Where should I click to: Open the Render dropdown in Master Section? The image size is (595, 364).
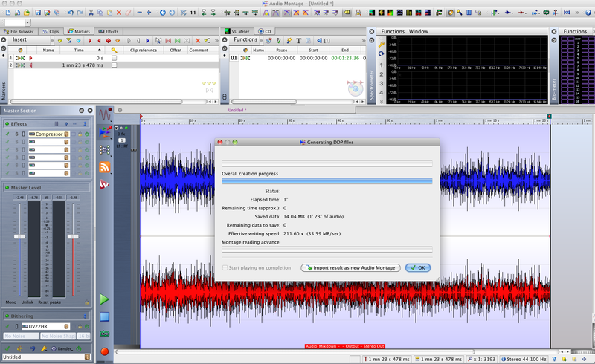pyautogui.click(x=62, y=348)
